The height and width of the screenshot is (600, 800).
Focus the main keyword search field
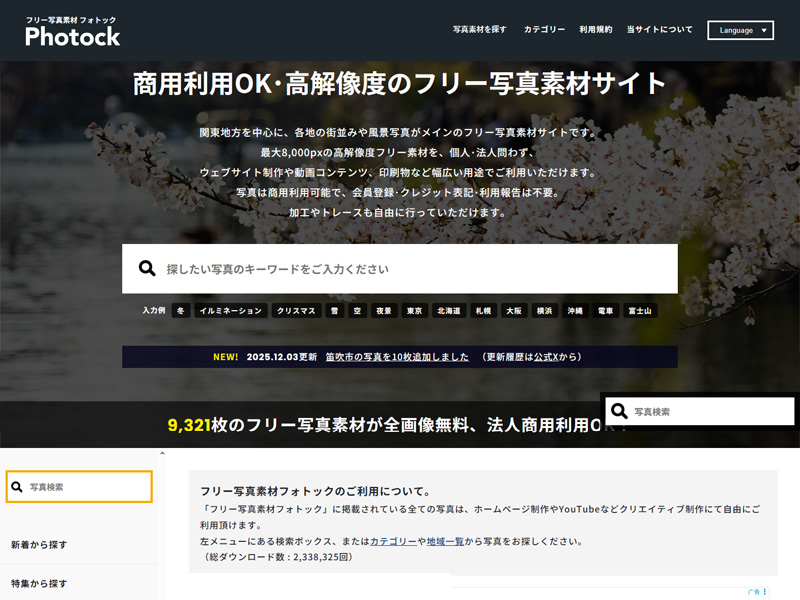tap(410, 269)
